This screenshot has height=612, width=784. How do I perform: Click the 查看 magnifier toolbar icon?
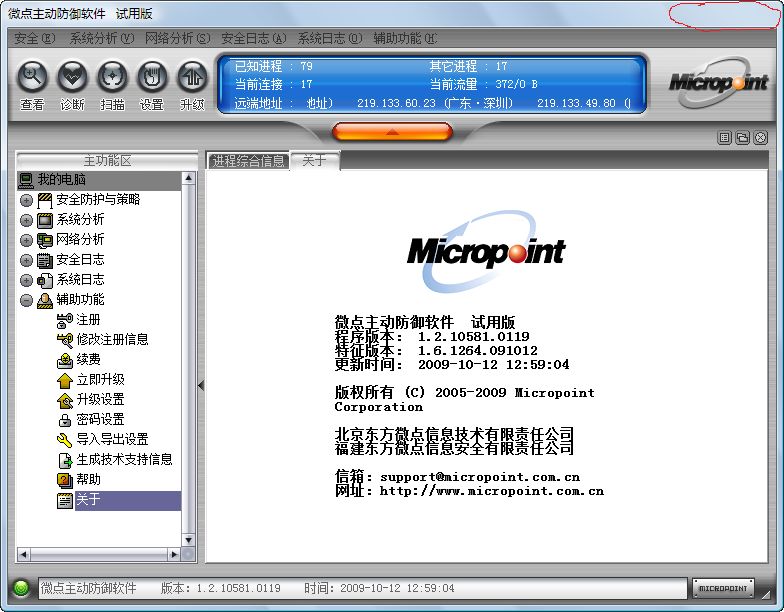tap(32, 77)
